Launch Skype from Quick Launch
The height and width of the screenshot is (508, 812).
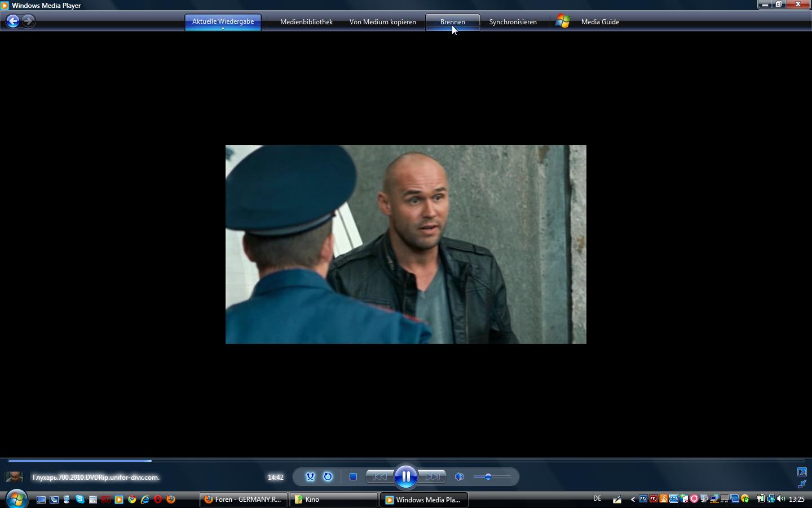[80, 500]
